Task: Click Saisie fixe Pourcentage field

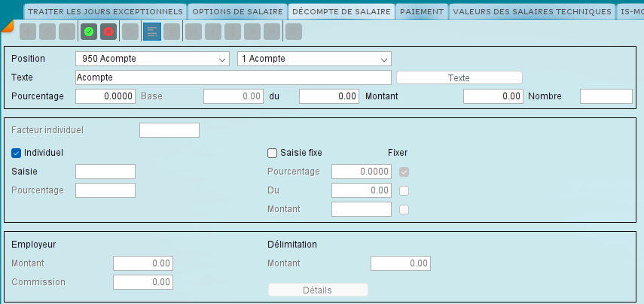Action: point(362,172)
